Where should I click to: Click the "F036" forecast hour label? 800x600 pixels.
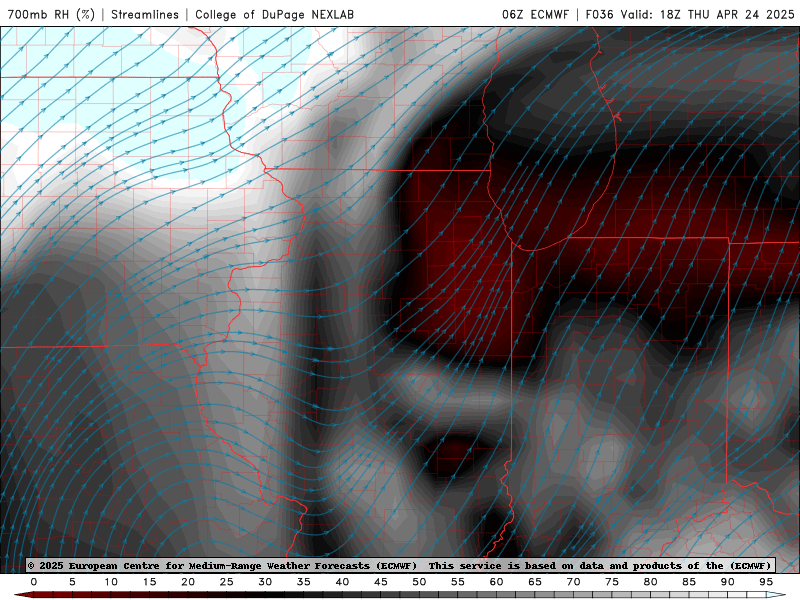[599, 14]
